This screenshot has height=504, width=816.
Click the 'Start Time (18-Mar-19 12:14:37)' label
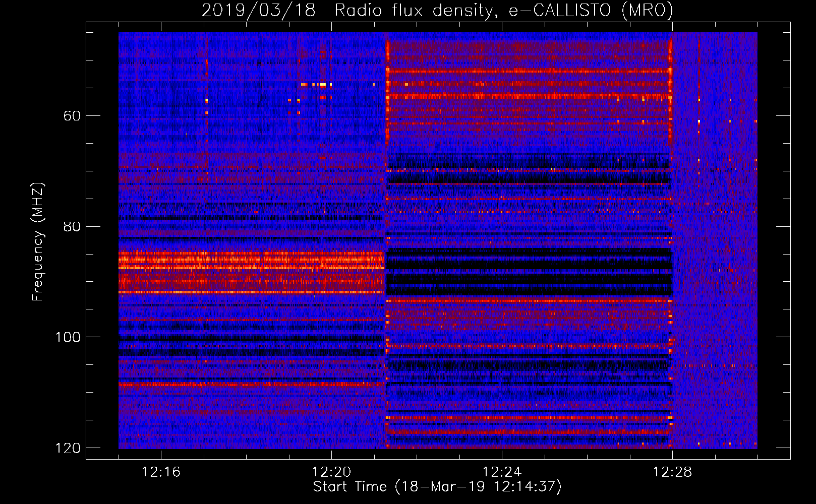click(x=437, y=487)
